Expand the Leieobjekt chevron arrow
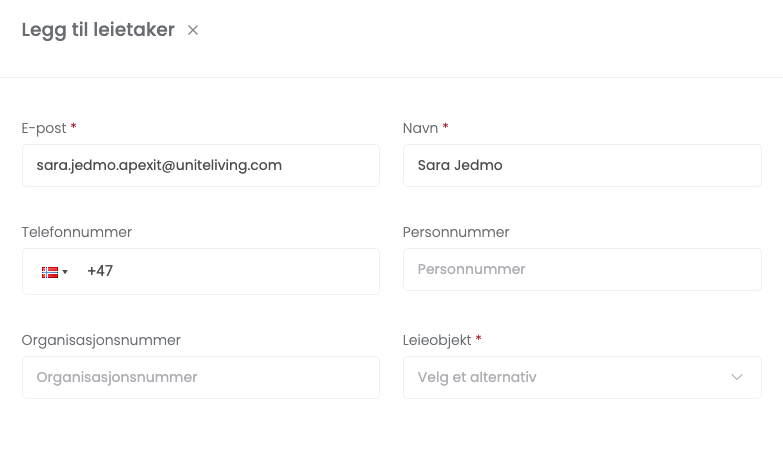The image size is (783, 458). tap(737, 377)
